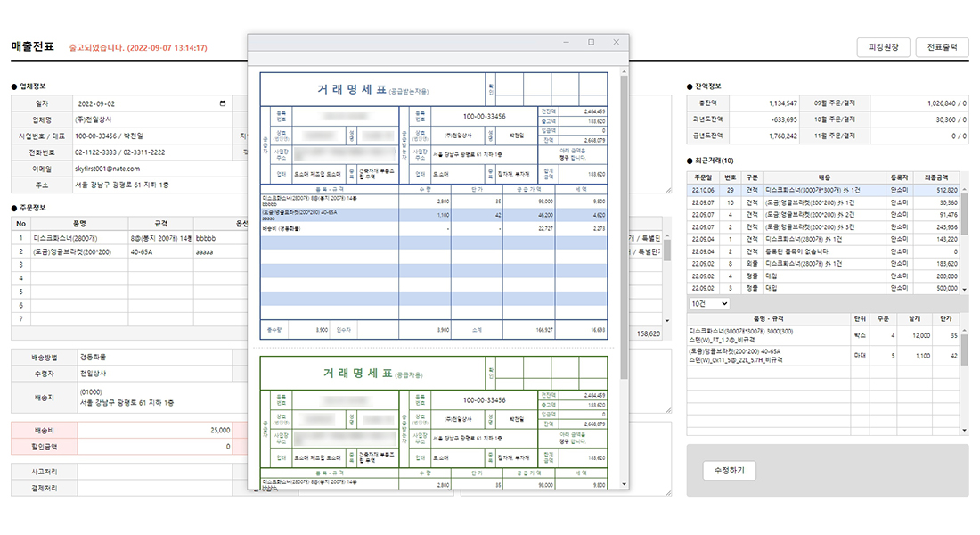The height and width of the screenshot is (535, 980).
Task: Click the 품명·규격 product list scroll-up arrow
Action: tap(964, 330)
